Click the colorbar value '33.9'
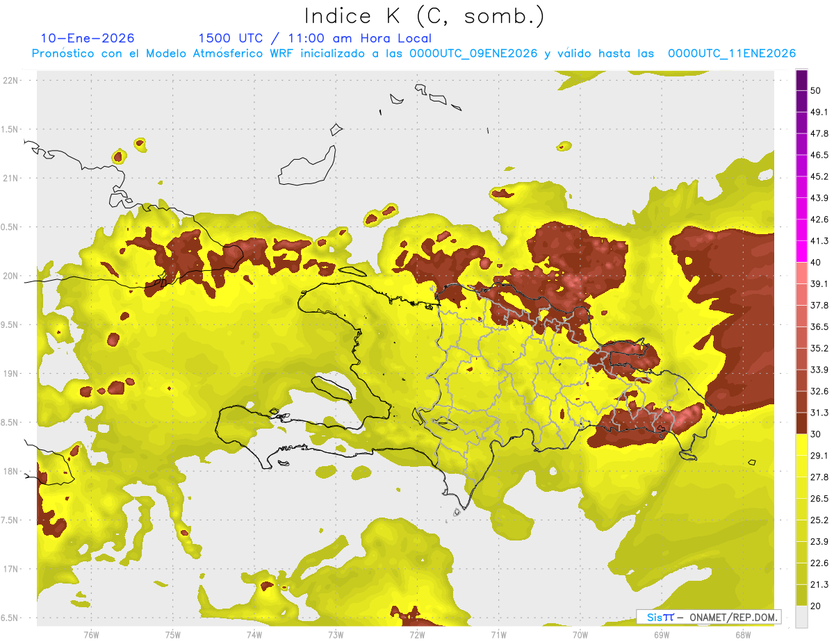This screenshot has height=644, width=834. click(819, 370)
